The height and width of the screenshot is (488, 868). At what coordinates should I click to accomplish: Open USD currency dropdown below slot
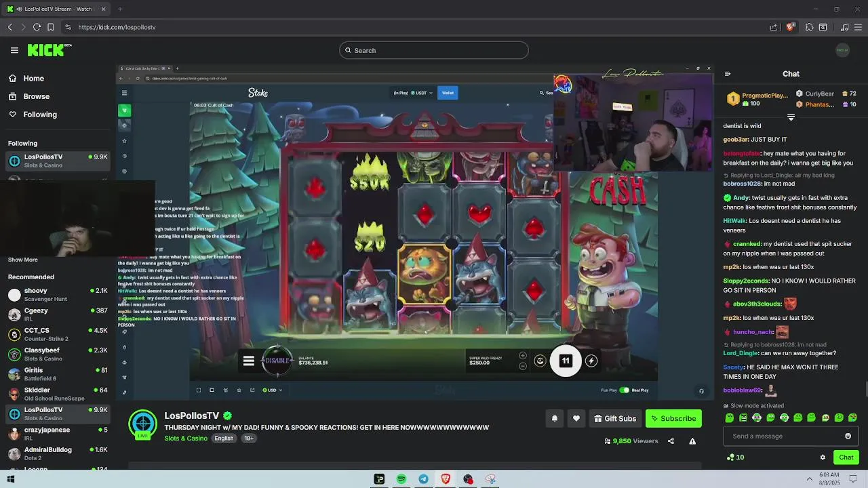pyautogui.click(x=272, y=390)
